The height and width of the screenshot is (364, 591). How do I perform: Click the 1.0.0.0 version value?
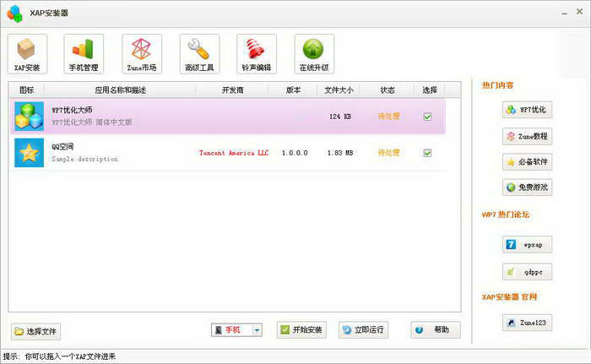[x=295, y=153]
